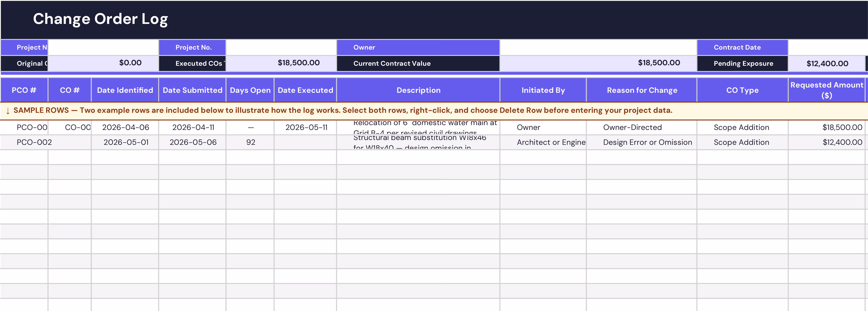Select Scope Addition in the PCO-002 row
This screenshot has width=868, height=311.
(x=742, y=142)
